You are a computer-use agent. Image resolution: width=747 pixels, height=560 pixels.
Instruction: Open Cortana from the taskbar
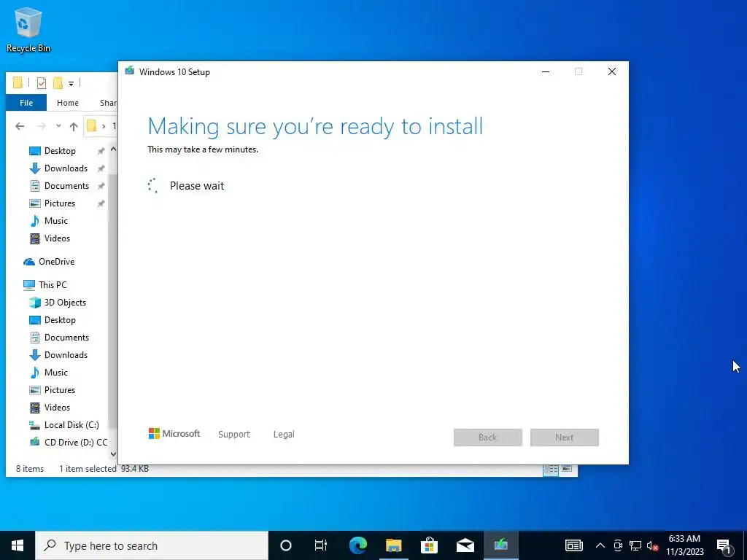click(286, 545)
